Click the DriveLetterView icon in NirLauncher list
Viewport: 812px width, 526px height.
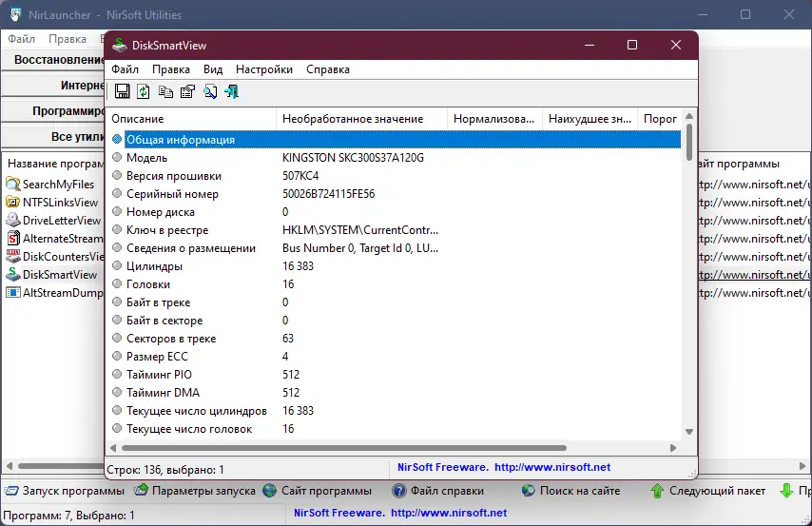click(13, 221)
